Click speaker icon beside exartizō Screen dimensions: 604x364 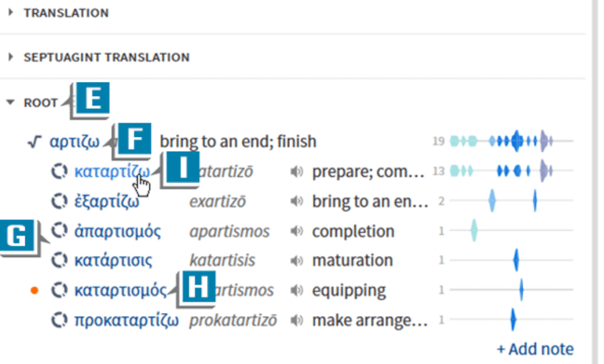click(x=297, y=201)
